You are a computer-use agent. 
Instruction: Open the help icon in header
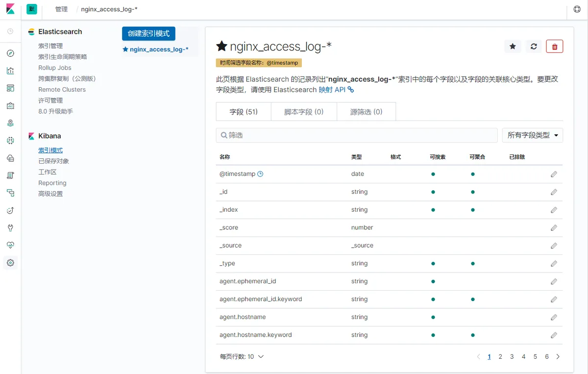(x=577, y=9)
